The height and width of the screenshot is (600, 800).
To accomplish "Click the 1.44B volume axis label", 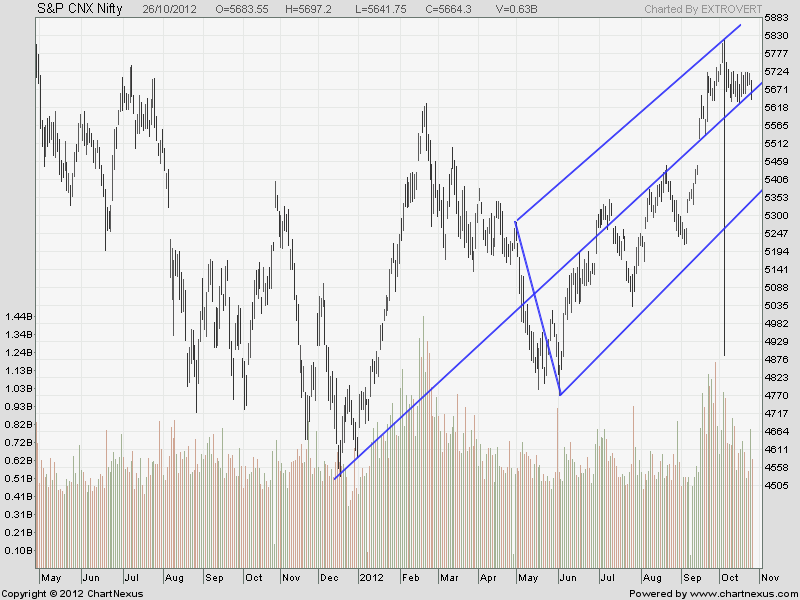I will tap(17, 316).
